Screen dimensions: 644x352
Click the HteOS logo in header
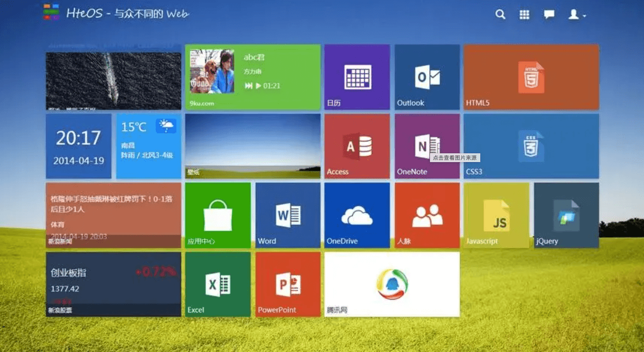[51, 12]
